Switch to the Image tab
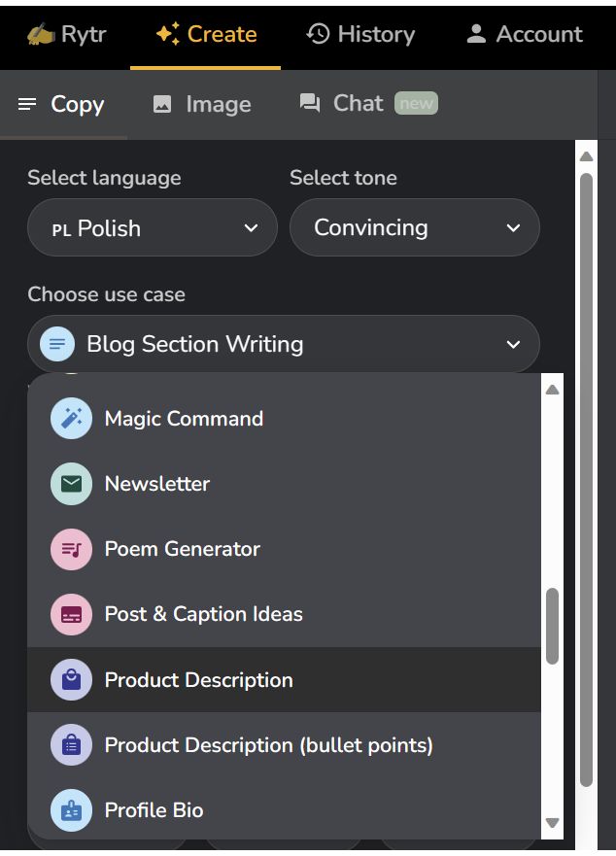The width and height of the screenshot is (616, 856). coord(202,104)
